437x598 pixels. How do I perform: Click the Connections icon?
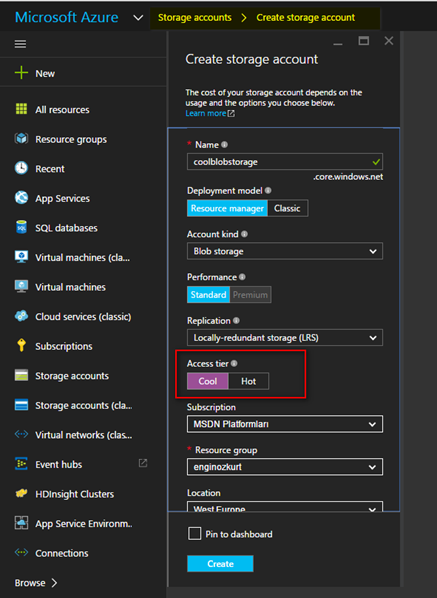click(x=21, y=552)
